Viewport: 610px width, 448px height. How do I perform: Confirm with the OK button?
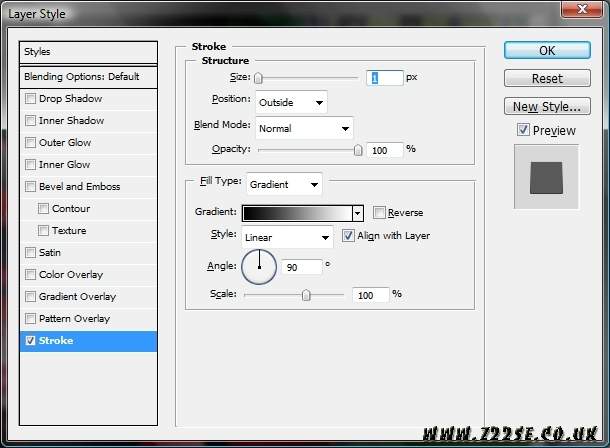[547, 51]
